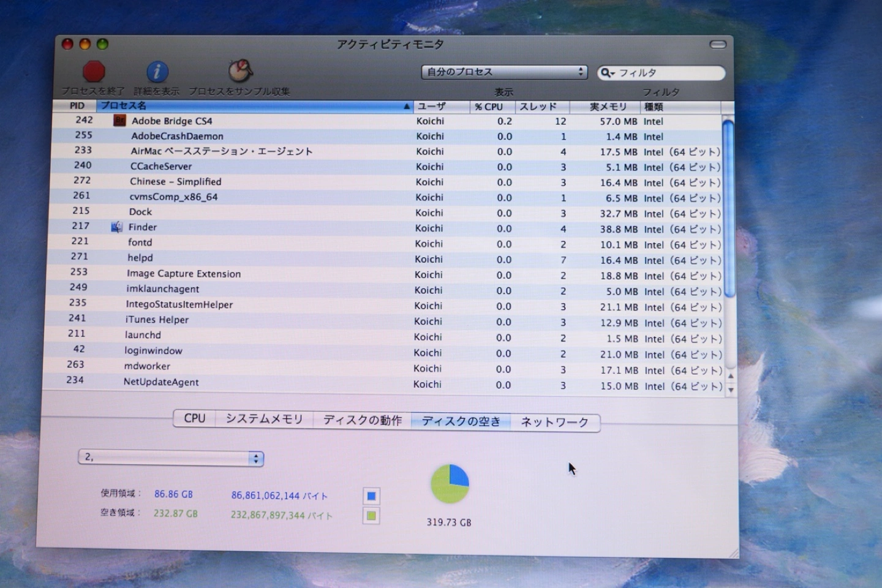The image size is (882, 588).
Task: Sort by the PID column header
Action: pos(77,106)
